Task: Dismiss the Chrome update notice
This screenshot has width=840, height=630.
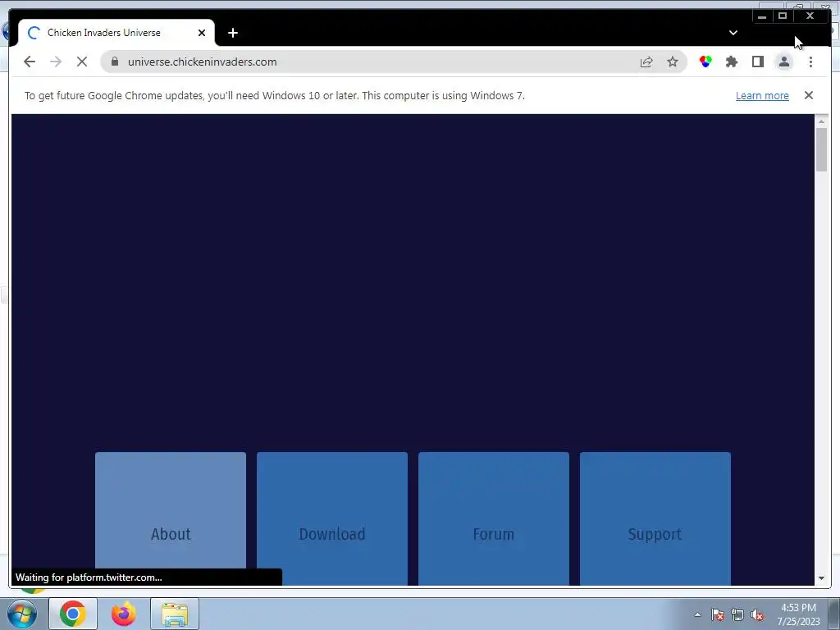Action: [x=808, y=95]
